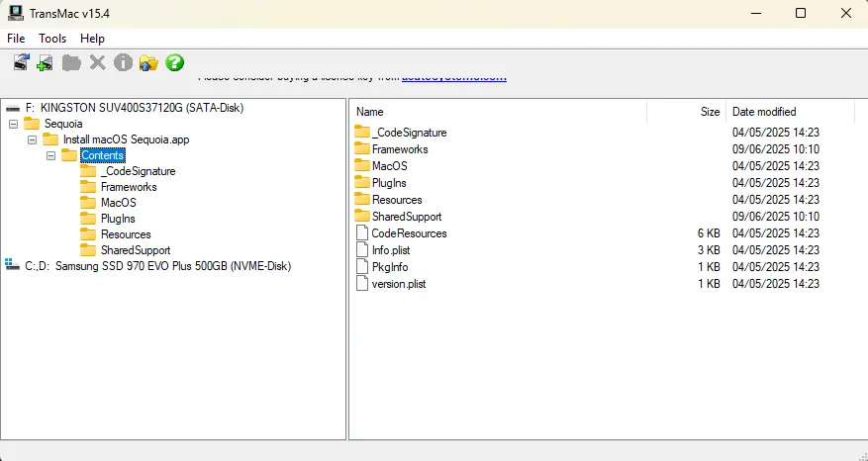868x461 pixels.
Task: Select Resources in the left tree
Action: click(126, 234)
